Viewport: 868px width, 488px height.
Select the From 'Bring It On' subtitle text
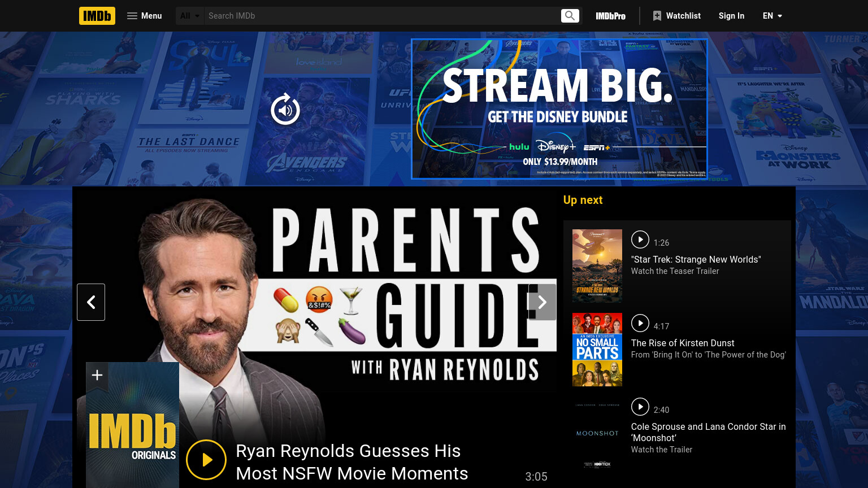pos(708,355)
